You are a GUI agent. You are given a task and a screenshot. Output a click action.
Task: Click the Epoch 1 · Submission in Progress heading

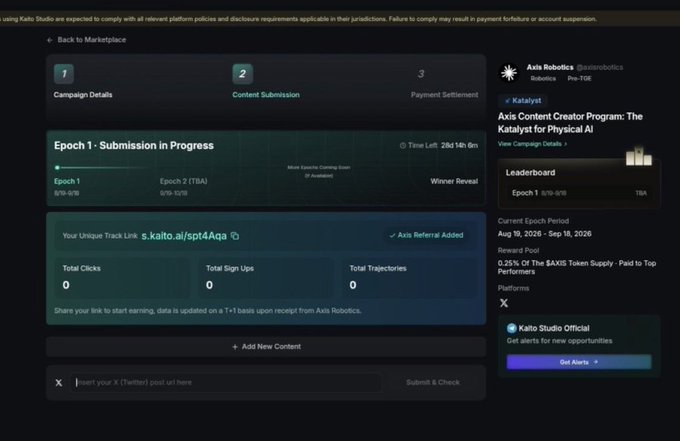[x=134, y=146]
